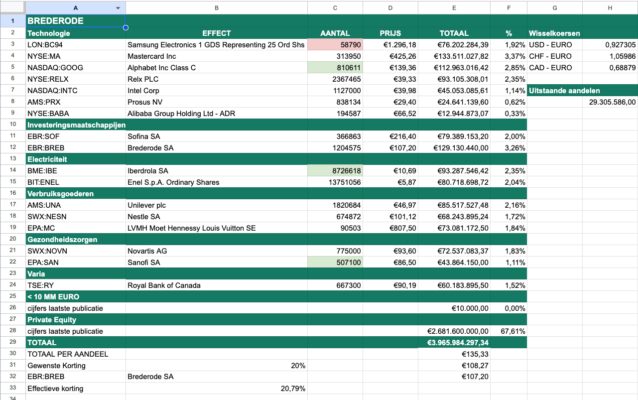Click the Gezondheidszorgen section header
The height and width of the screenshot is (400, 638).
coord(75,239)
